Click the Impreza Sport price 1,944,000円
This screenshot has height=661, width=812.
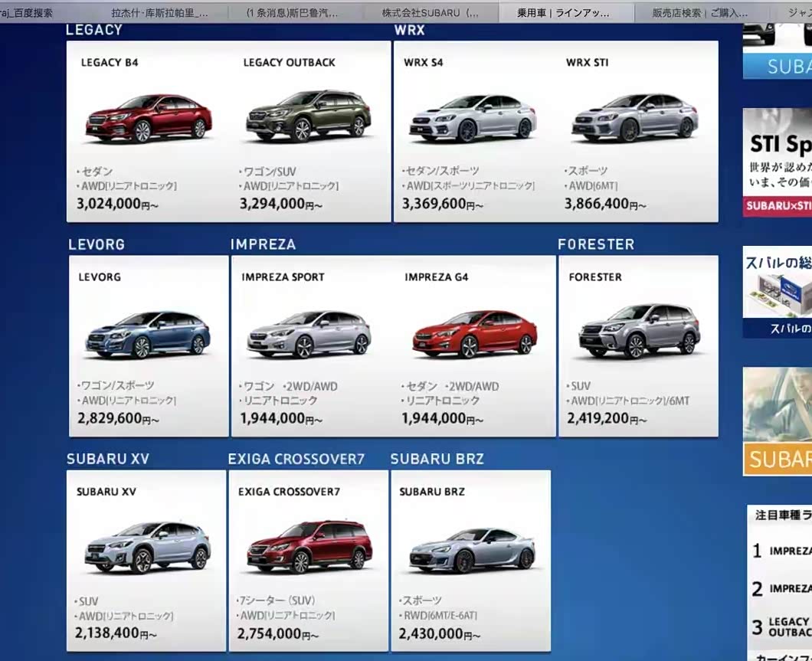(x=281, y=418)
